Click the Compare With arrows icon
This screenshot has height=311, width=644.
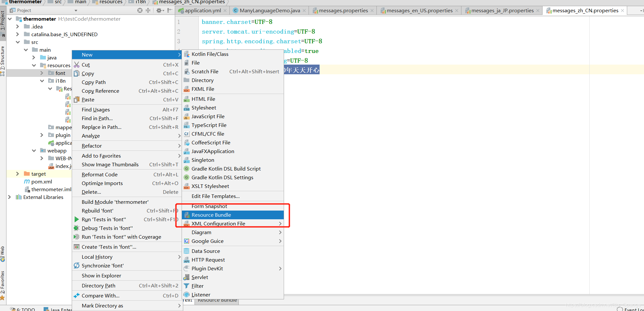77,295
